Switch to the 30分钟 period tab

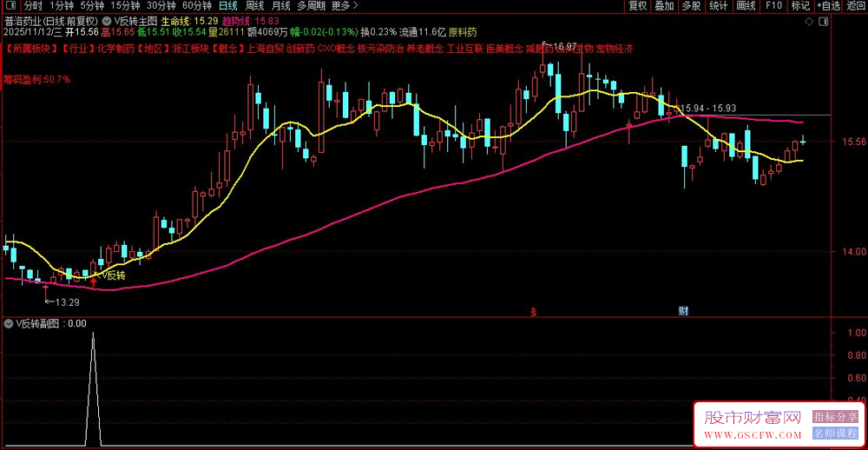point(161,6)
